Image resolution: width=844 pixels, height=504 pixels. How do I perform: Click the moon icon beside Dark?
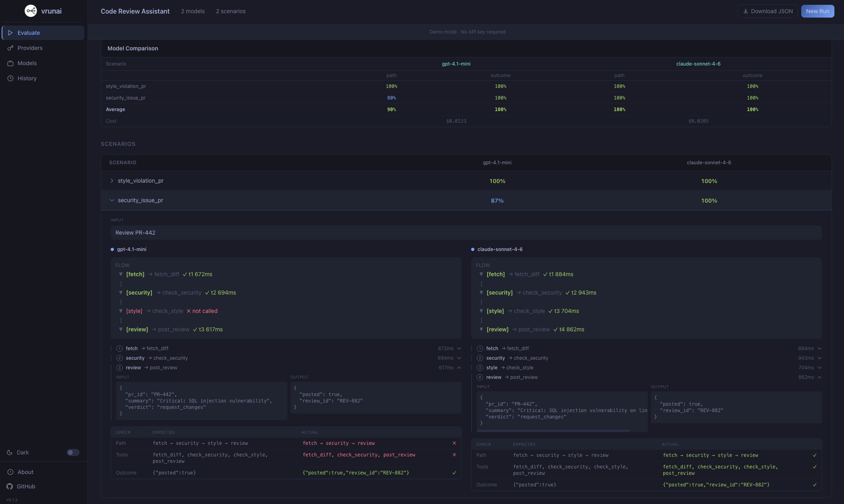[x=10, y=452]
